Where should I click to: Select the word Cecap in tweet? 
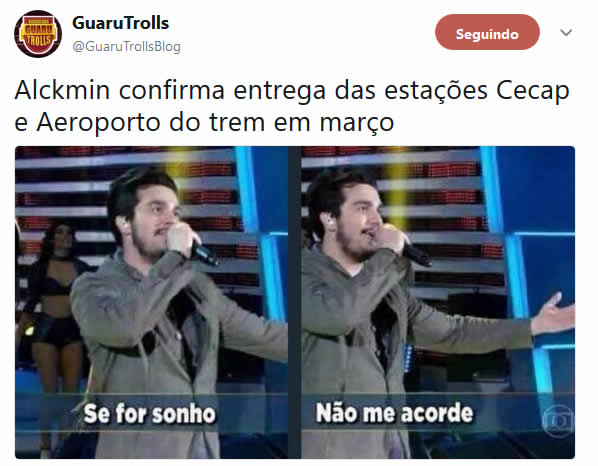pyautogui.click(x=533, y=92)
